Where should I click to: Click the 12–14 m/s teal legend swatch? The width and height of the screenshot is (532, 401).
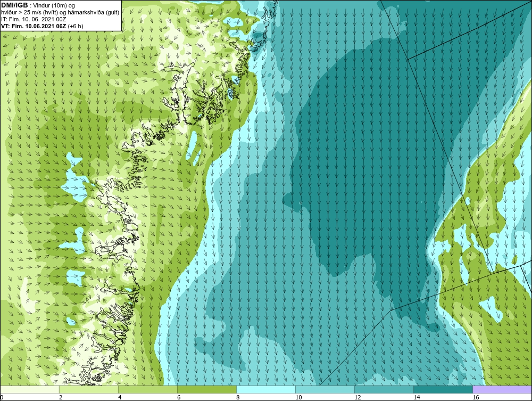pos(384,389)
